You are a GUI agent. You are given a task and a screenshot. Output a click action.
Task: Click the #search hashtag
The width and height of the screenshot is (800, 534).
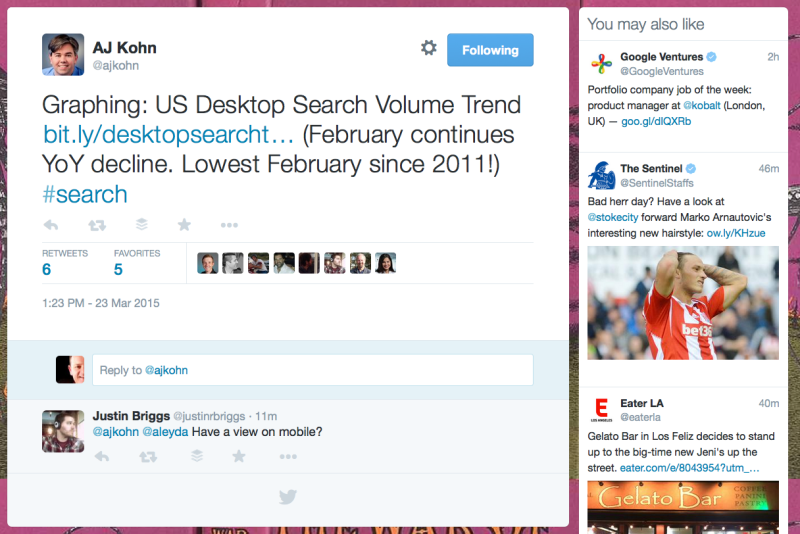[x=85, y=194]
